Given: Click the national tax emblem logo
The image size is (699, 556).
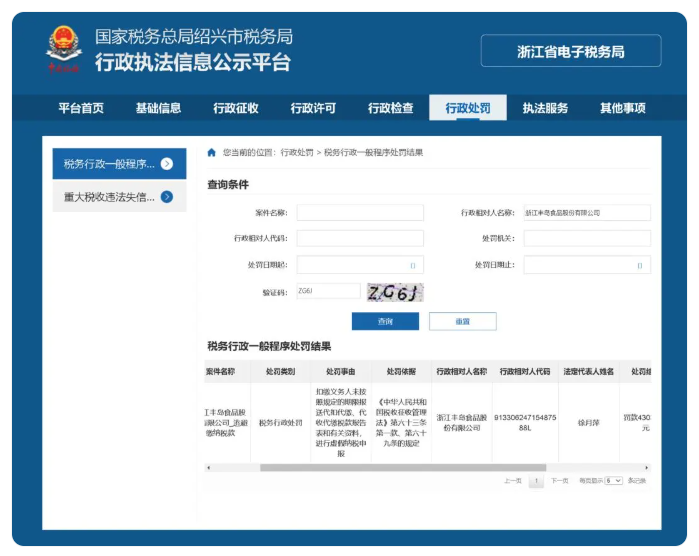Looking at the screenshot, I should [x=63, y=48].
